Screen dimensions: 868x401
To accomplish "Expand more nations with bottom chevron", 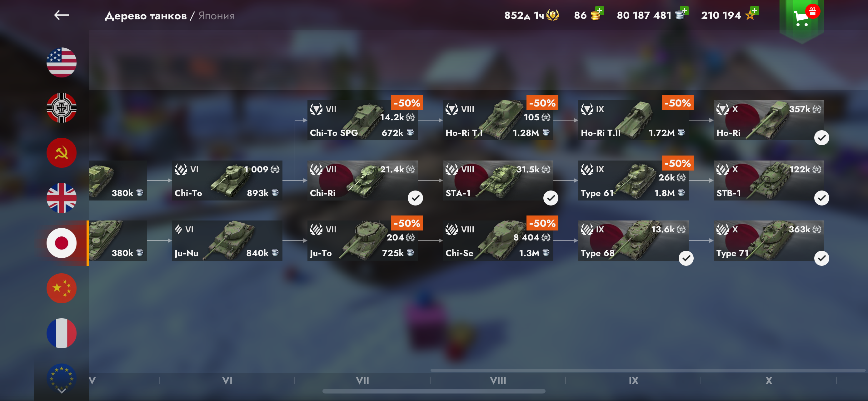I will pyautogui.click(x=61, y=391).
